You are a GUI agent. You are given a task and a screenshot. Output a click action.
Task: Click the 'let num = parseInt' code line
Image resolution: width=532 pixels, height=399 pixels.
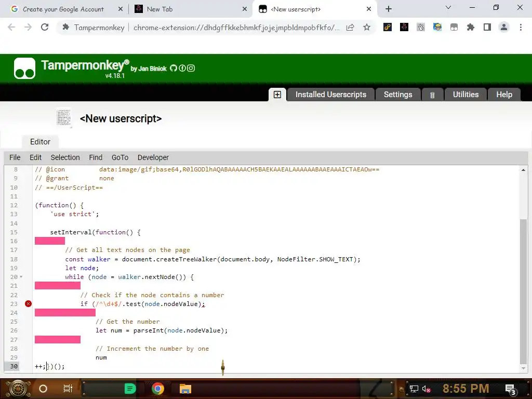point(162,330)
